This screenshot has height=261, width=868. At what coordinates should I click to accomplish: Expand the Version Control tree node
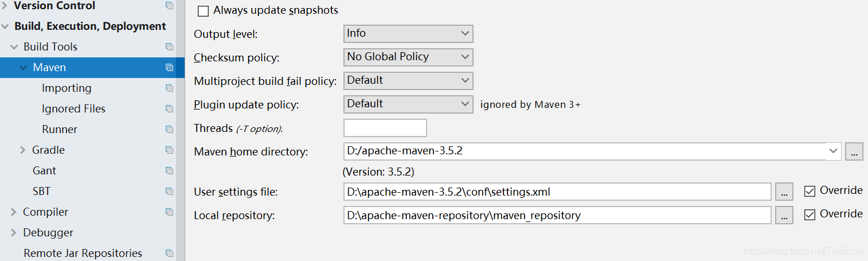(5, 6)
